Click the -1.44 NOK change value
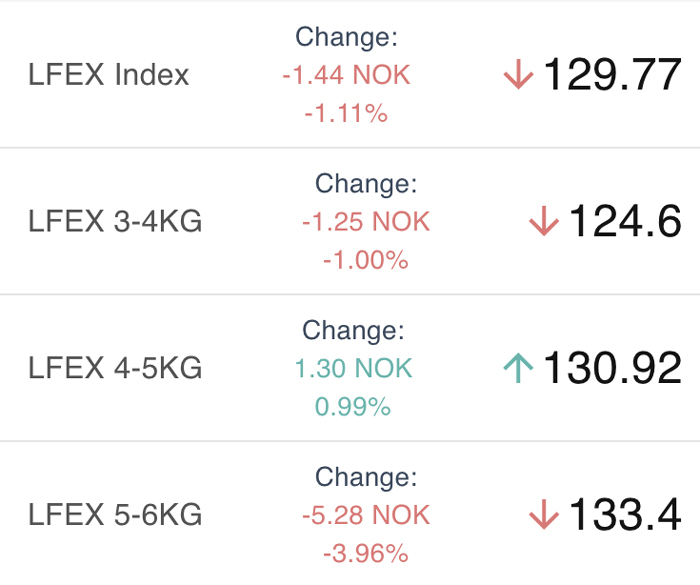This screenshot has height=585, width=700. 346,75
